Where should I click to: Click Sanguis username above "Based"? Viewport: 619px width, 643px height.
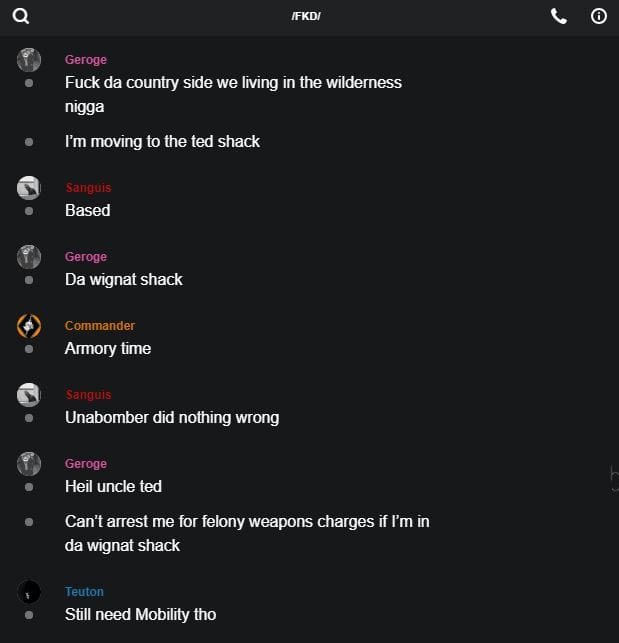88,188
